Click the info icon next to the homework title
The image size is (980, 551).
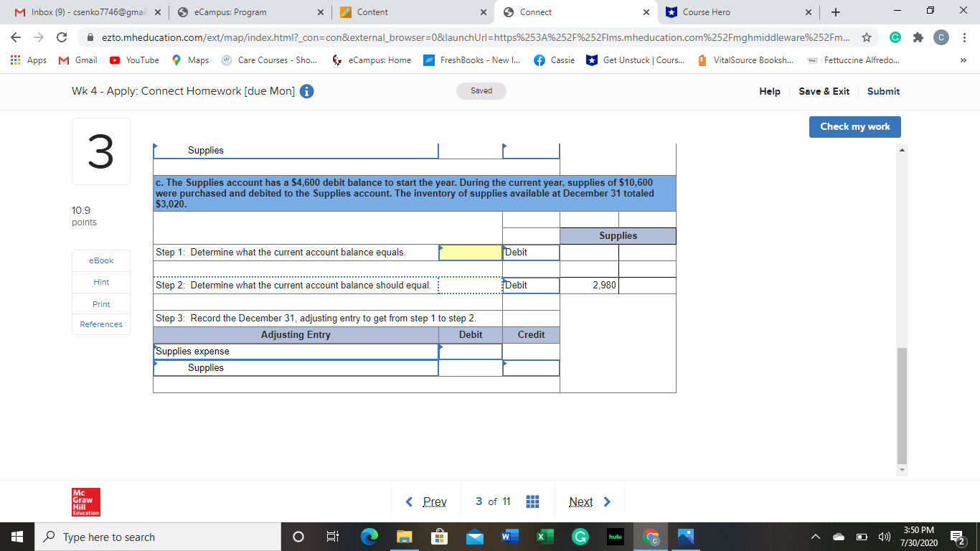click(306, 91)
